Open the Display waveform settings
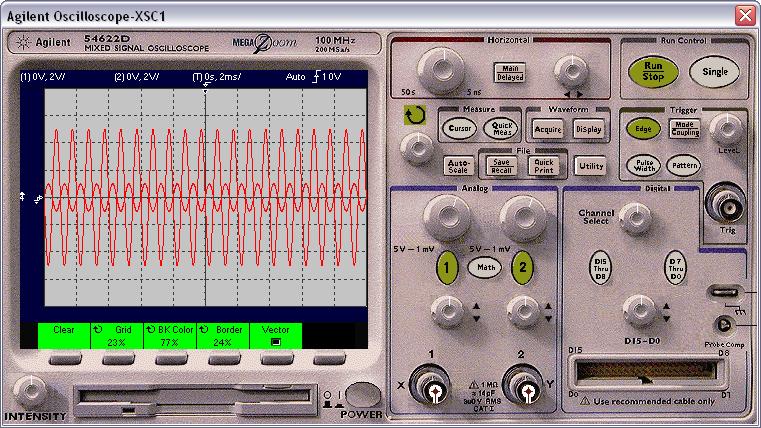Screen dimensions: 761x428 click(x=589, y=130)
